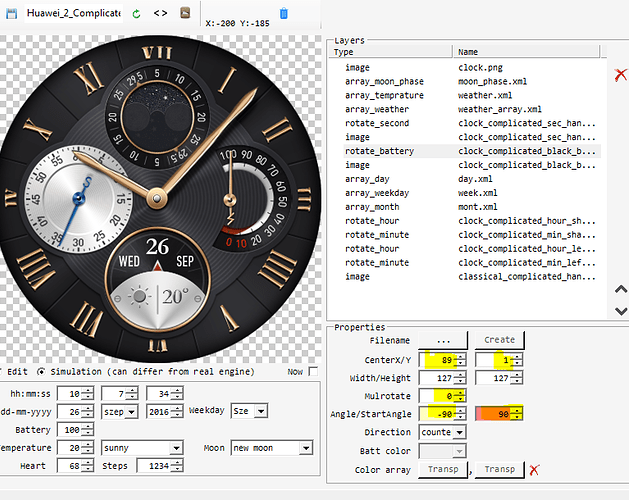629x500 pixels.
Task: Click the StartAngle field showing 90
Action: point(499,414)
